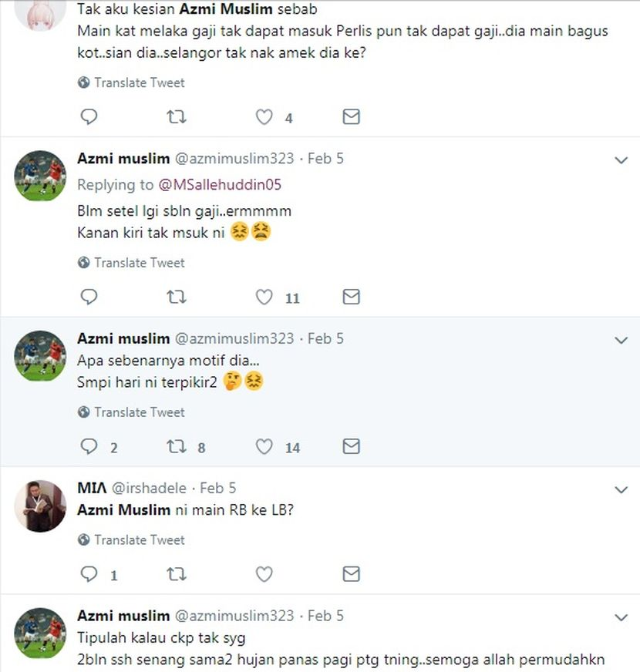The image size is (640, 672).
Task: Open more options for "Blm setel lgi" tweet
Action: [621, 160]
